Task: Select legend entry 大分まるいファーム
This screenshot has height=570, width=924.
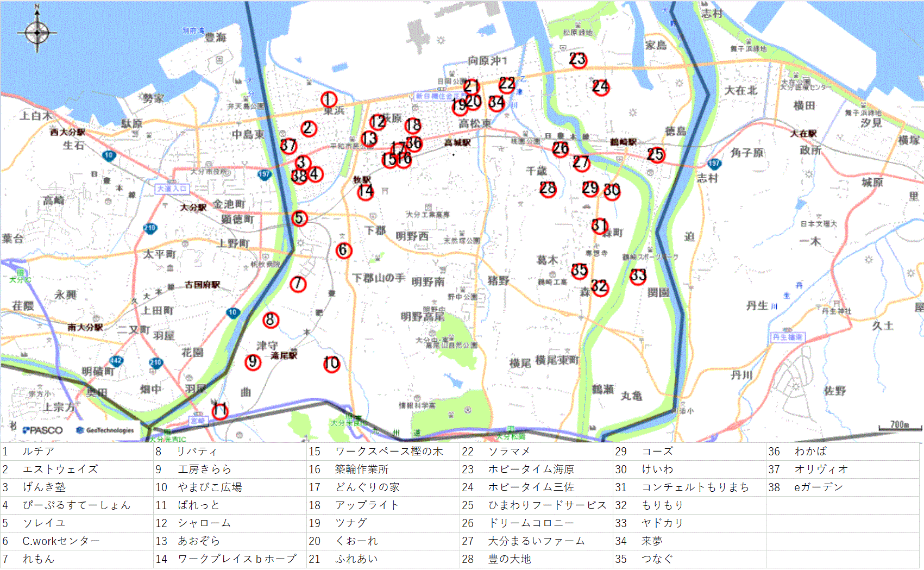Action: [x=537, y=541]
